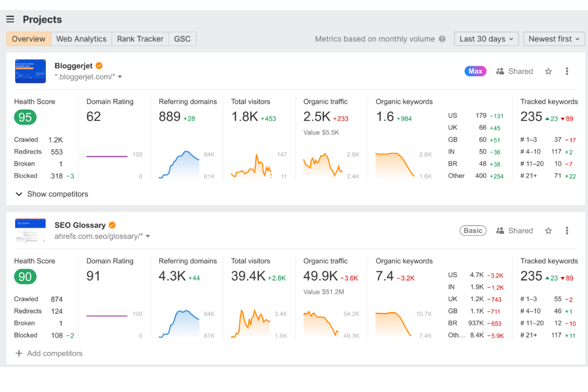
Task: Open the SEO Glossary site thumbnail
Action: click(31, 230)
